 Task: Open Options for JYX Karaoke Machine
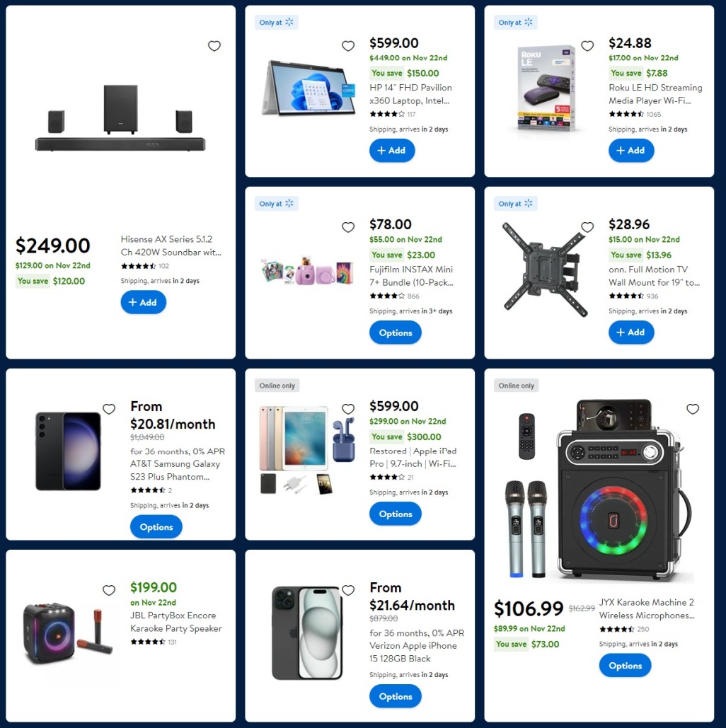click(626, 665)
